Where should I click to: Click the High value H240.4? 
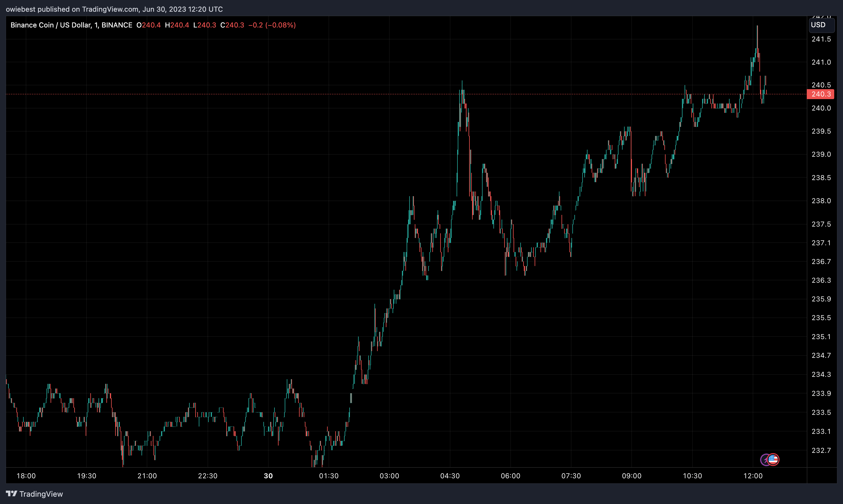tap(177, 25)
